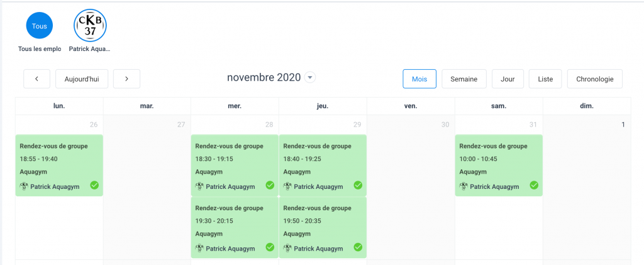
Task: Click green checkmark on Monday 18:55 appointment
Action: pos(94,185)
